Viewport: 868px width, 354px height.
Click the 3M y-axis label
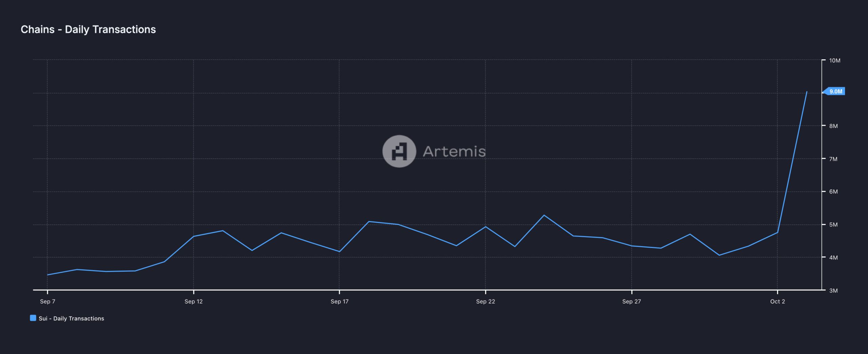(833, 291)
